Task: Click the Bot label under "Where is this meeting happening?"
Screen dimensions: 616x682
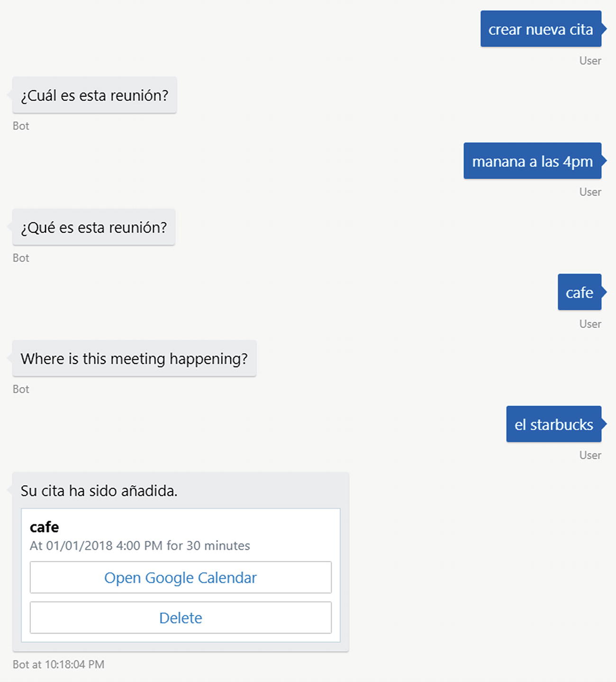Action: (21, 389)
